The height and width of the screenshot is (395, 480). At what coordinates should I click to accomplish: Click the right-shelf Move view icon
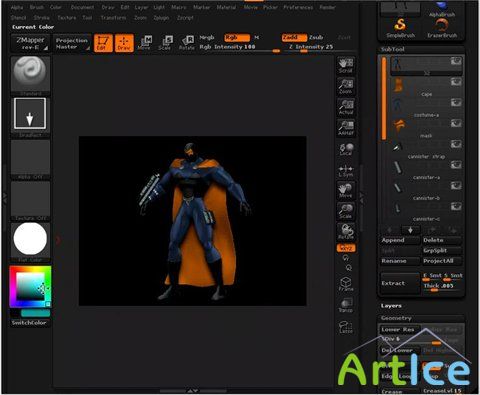pos(346,190)
